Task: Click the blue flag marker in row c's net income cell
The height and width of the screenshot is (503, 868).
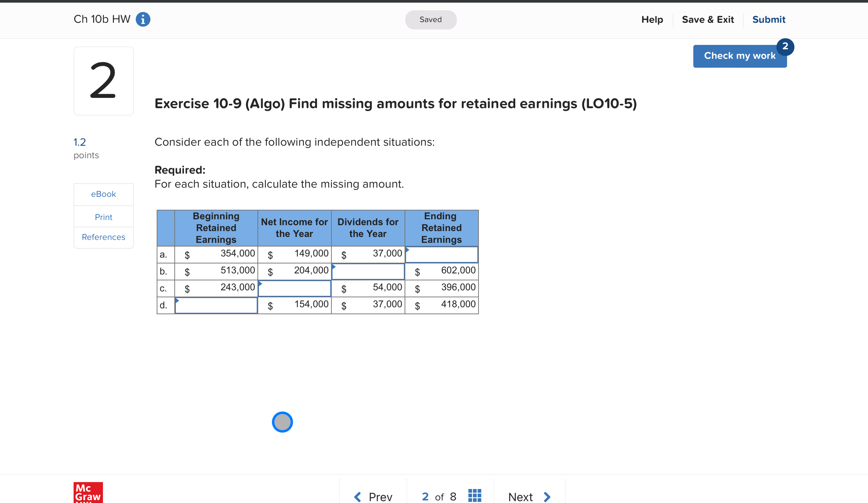Action: pyautogui.click(x=260, y=283)
